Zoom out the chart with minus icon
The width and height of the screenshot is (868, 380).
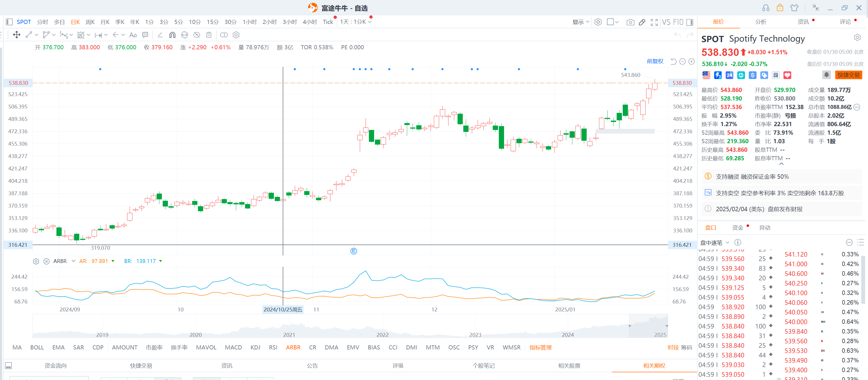(682, 61)
